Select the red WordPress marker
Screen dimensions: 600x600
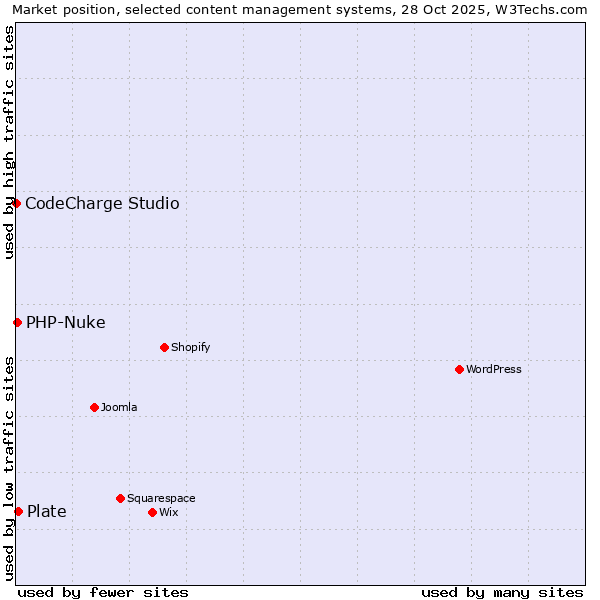459,369
